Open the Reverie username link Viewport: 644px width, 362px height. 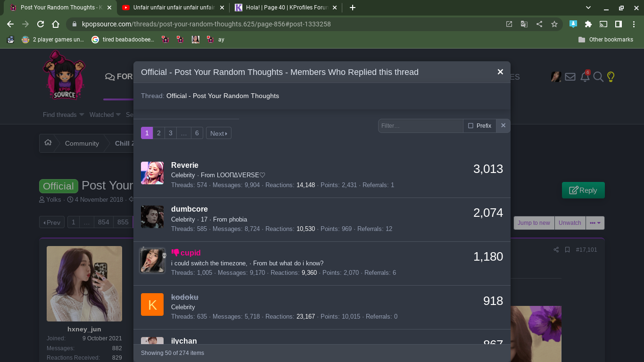(185, 165)
